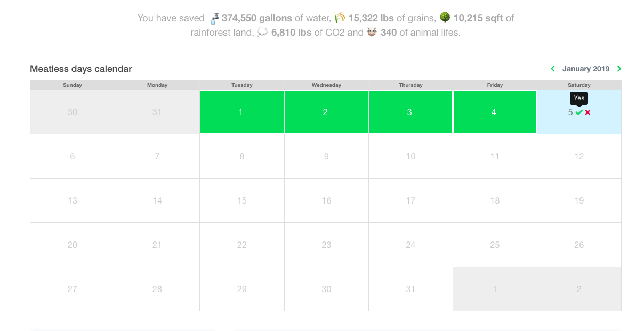The width and height of the screenshot is (644, 331).
Task: Select January 16 calendar cell
Action: click(x=326, y=200)
